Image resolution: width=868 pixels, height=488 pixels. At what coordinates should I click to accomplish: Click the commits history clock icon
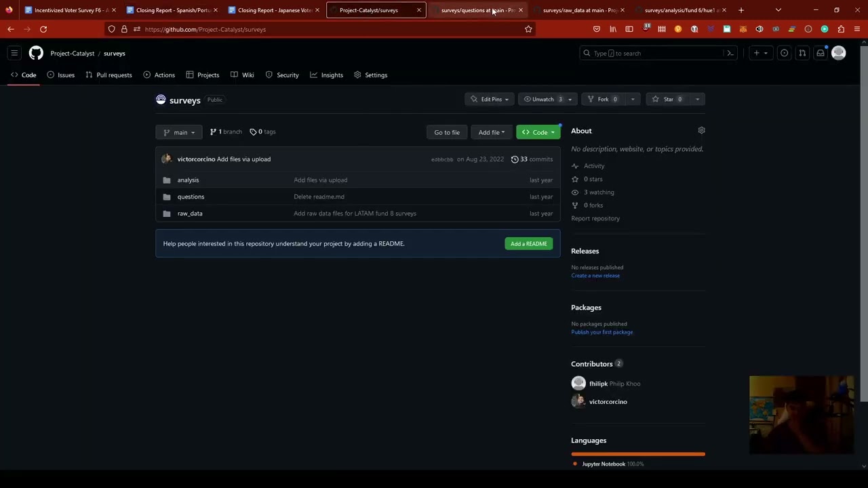pyautogui.click(x=515, y=159)
